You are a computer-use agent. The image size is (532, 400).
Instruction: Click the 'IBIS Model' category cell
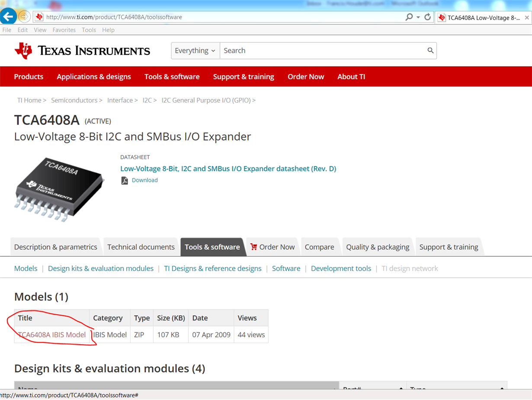[x=110, y=335]
